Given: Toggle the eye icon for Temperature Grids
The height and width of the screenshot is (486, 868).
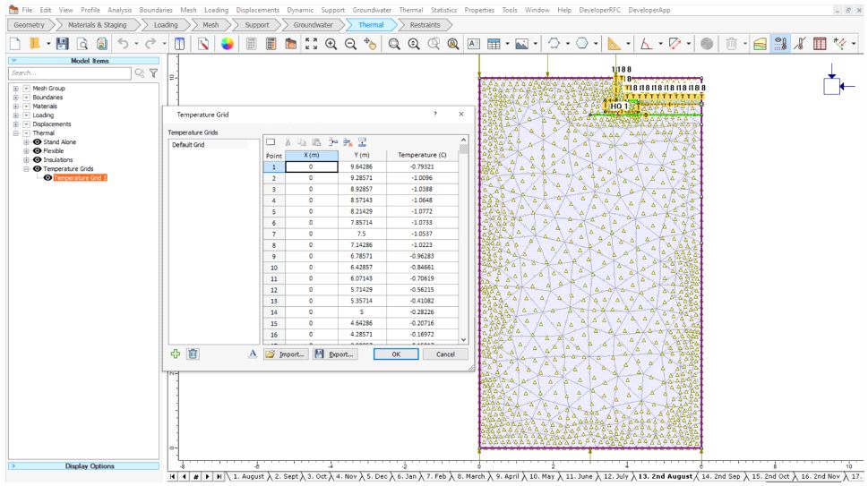Looking at the screenshot, I should click(x=38, y=168).
